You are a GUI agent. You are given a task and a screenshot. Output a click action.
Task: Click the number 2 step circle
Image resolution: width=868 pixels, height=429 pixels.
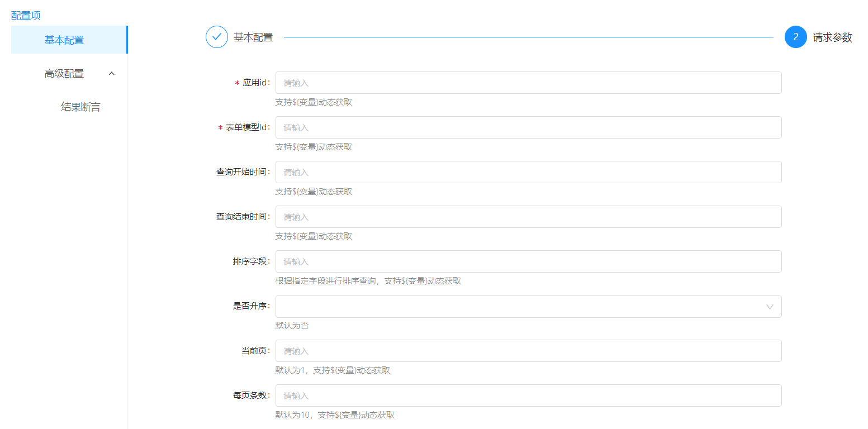tap(795, 37)
